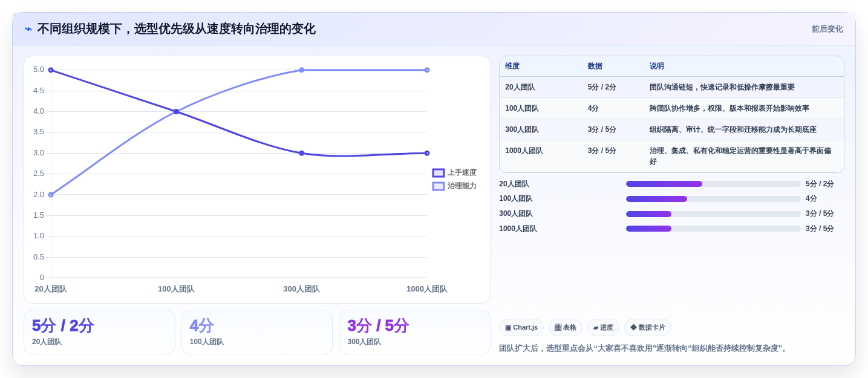Click the lightning icon beside the title
The width and height of the screenshot is (868, 378).
tap(28, 29)
